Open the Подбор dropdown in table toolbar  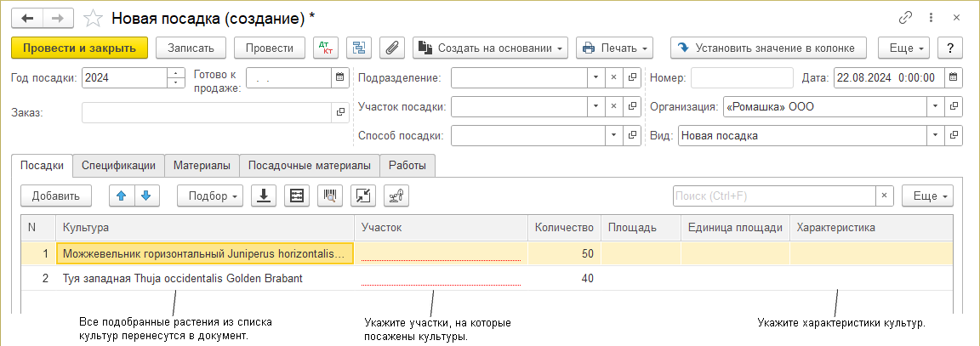210,196
